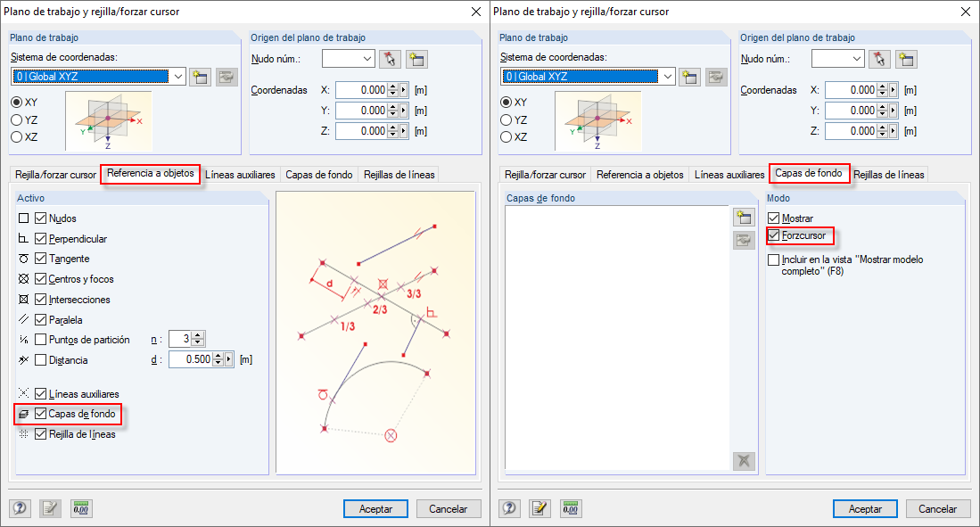Confirm settings with the Aceptar button

[375, 508]
